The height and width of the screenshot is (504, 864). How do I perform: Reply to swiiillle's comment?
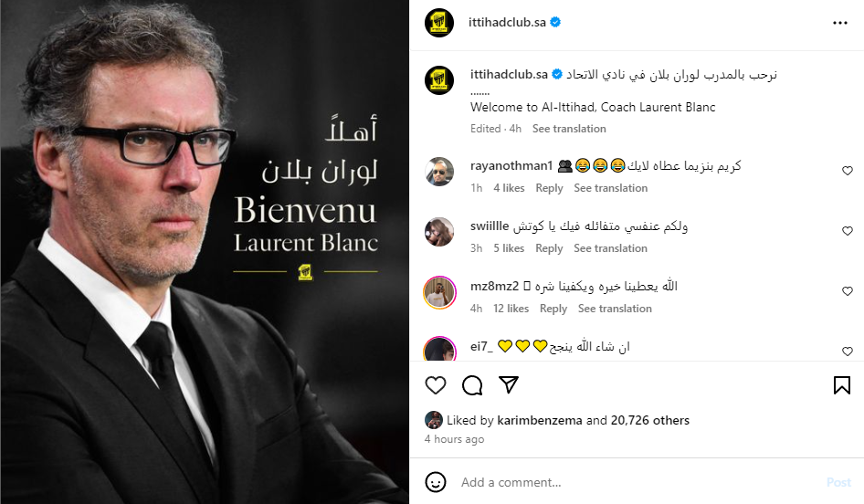(549, 248)
